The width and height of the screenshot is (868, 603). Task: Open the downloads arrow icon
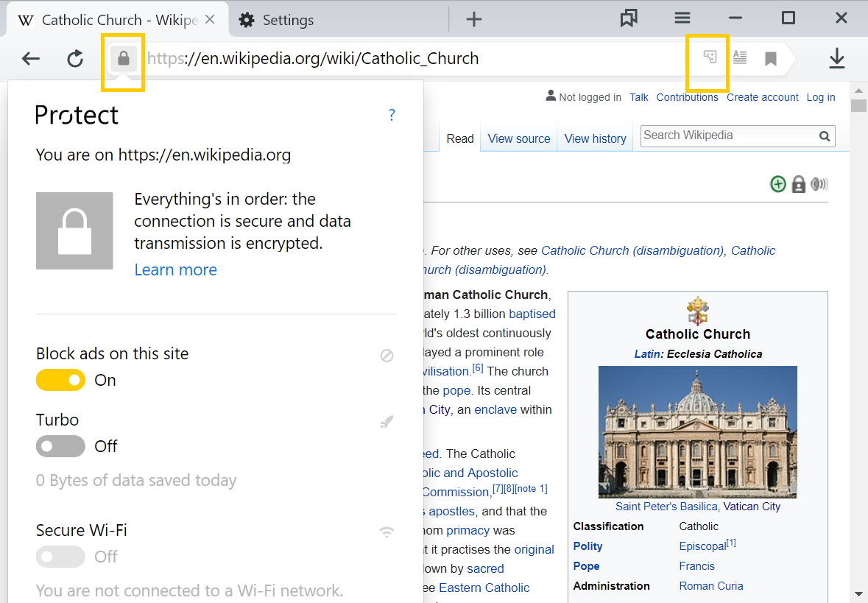(x=837, y=58)
